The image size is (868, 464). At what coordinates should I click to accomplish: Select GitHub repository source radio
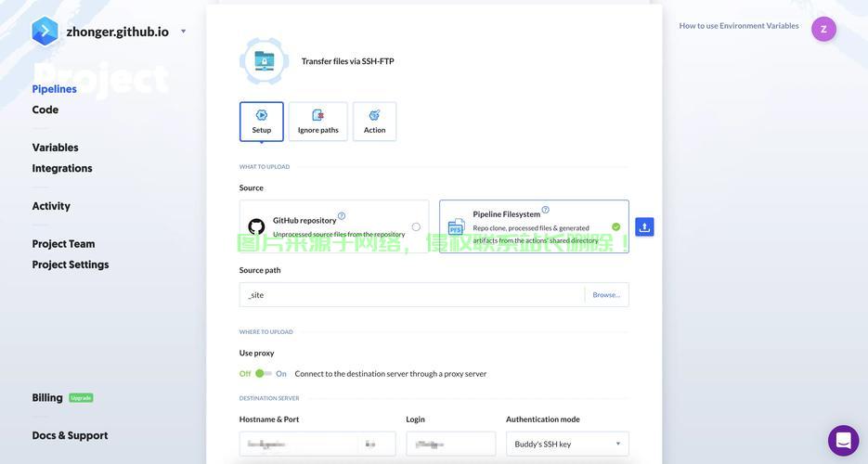pos(416,226)
